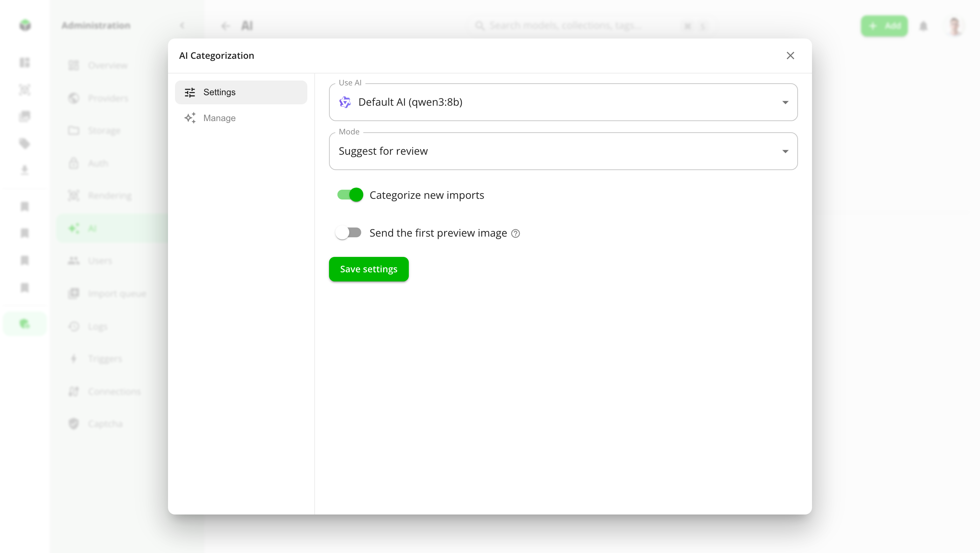This screenshot has height=553, width=980.
Task: Open the Manage tab in dialog
Action: (241, 118)
